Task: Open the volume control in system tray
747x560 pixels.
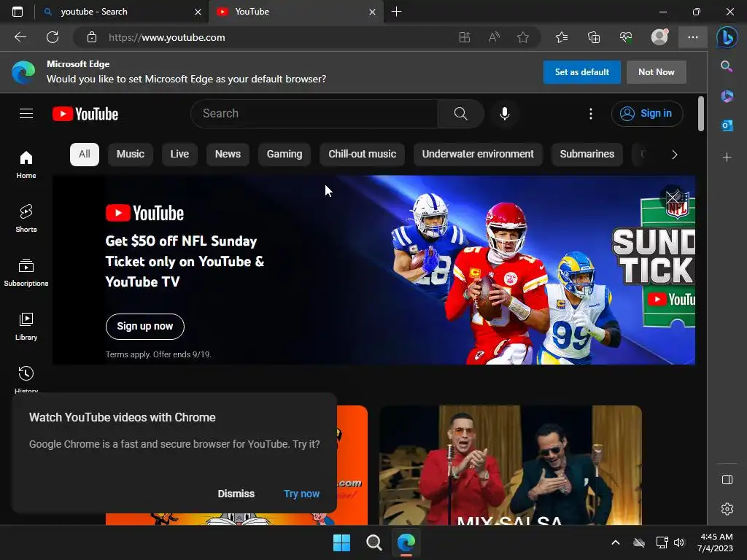Action: tap(679, 542)
